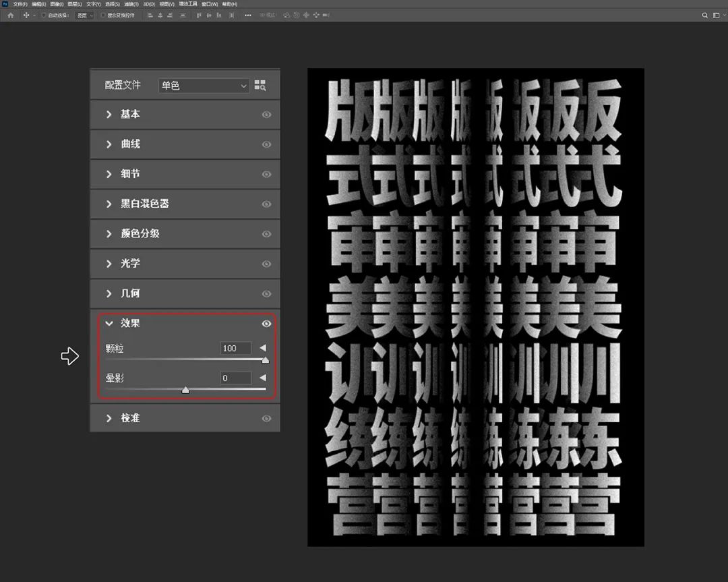Select the Move tool icon
Image resolution: width=728 pixels, height=582 pixels.
point(26,15)
